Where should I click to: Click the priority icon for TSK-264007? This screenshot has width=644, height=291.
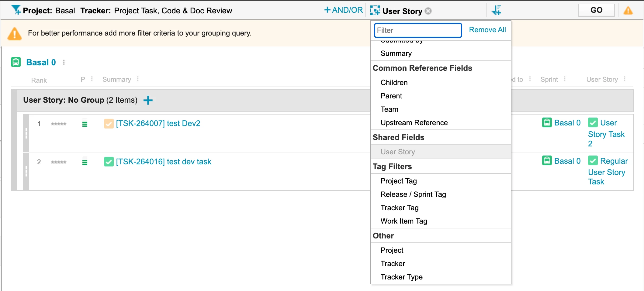tap(85, 124)
